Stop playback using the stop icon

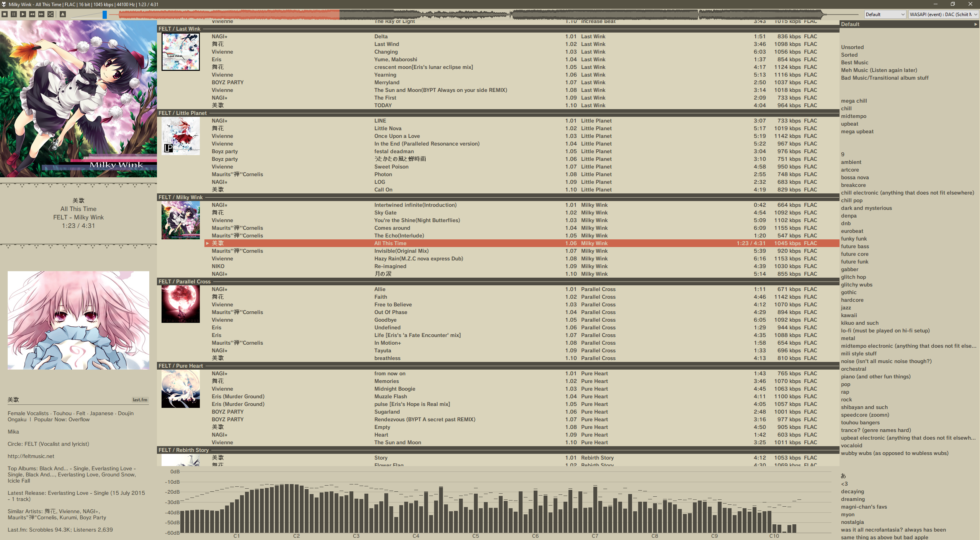[5, 14]
